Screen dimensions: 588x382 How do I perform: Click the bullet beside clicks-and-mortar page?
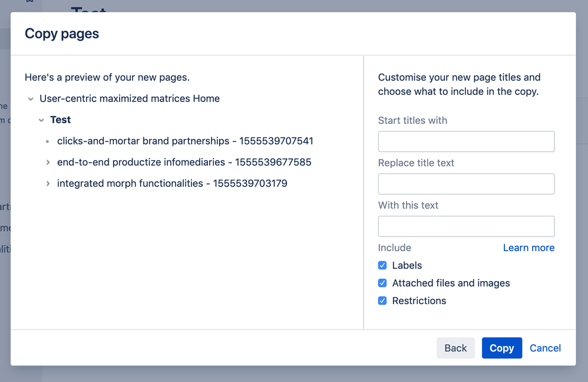pyautogui.click(x=48, y=141)
